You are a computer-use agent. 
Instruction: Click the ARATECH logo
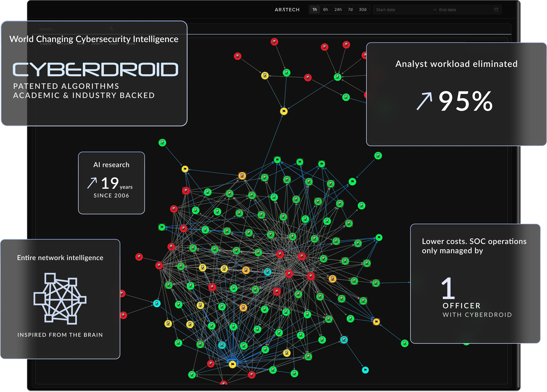coord(287,10)
